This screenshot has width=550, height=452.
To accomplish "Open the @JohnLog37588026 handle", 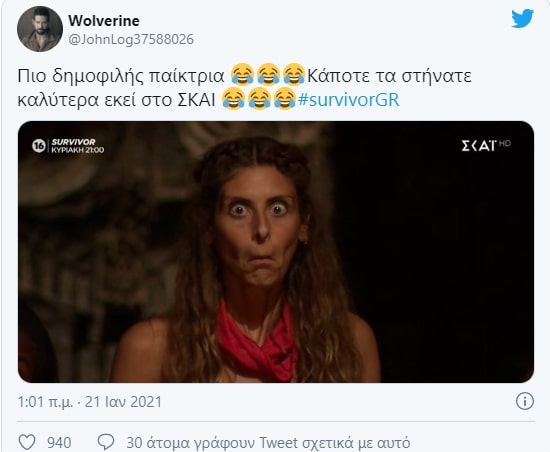I will pos(131,39).
